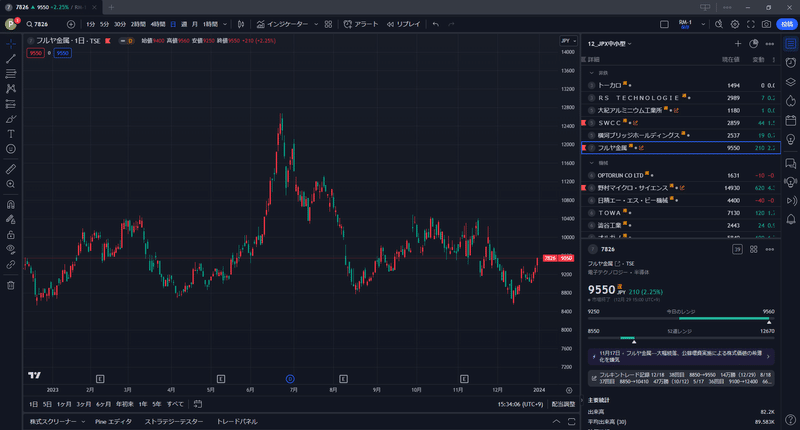Switch to the 30分 timeframe
The width and height of the screenshot is (800, 430).
tap(120, 24)
